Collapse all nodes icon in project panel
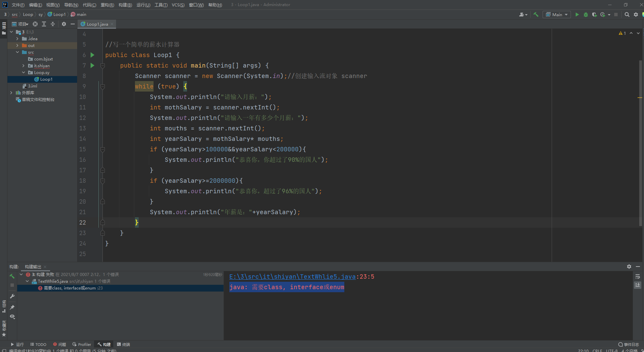Image resolution: width=644 pixels, height=352 pixels. click(53, 24)
